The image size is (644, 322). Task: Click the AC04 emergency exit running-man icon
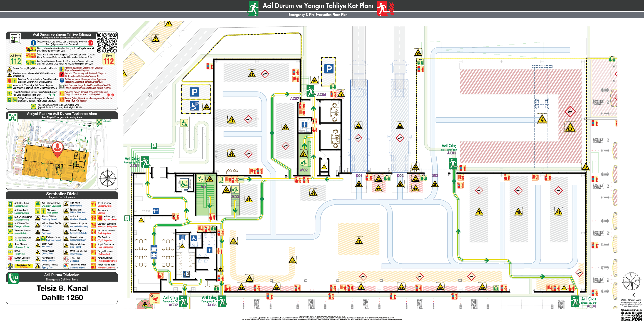(x=575, y=301)
